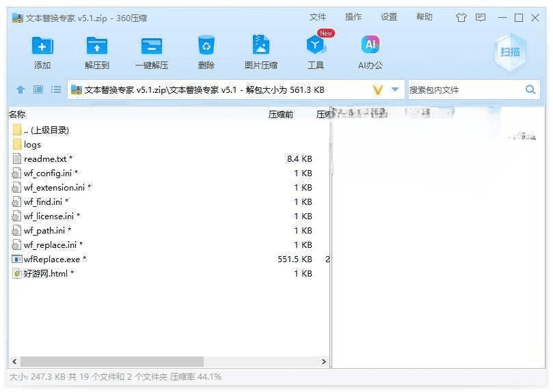Open the .. (上级目录) parent directory entry
The image size is (553, 392).
[x=46, y=130]
